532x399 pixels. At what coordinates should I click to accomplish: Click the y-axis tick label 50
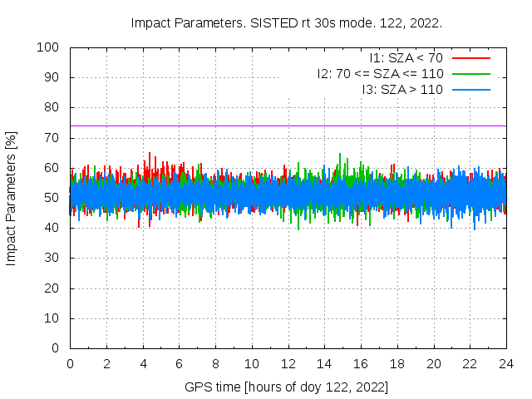[x=54, y=198]
